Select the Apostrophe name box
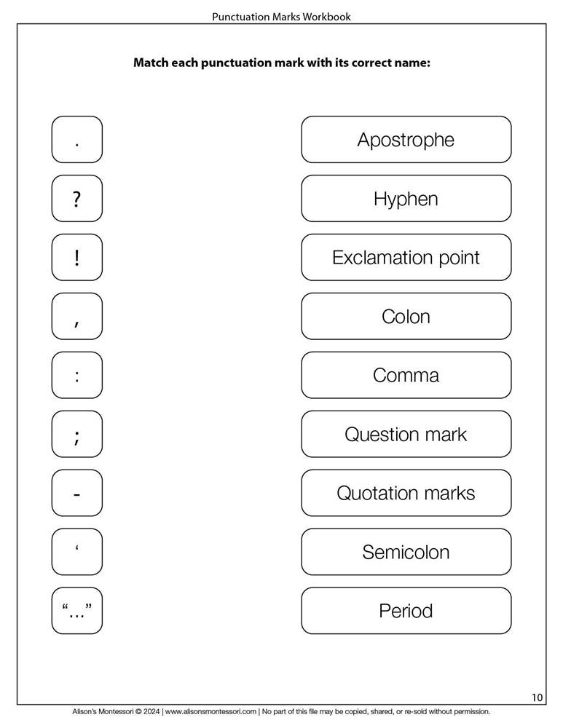The image size is (563, 728). (x=406, y=140)
